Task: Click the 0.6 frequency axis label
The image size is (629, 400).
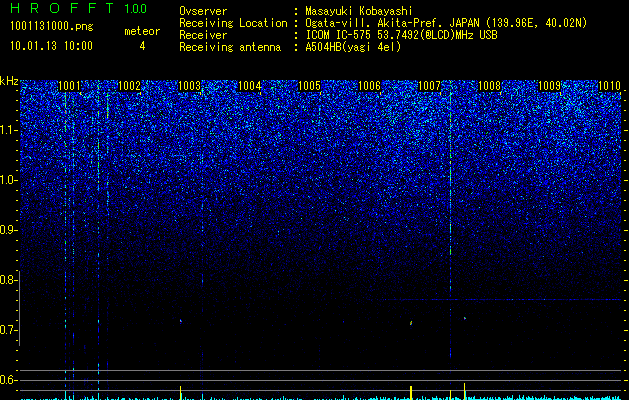Action: coord(8,380)
